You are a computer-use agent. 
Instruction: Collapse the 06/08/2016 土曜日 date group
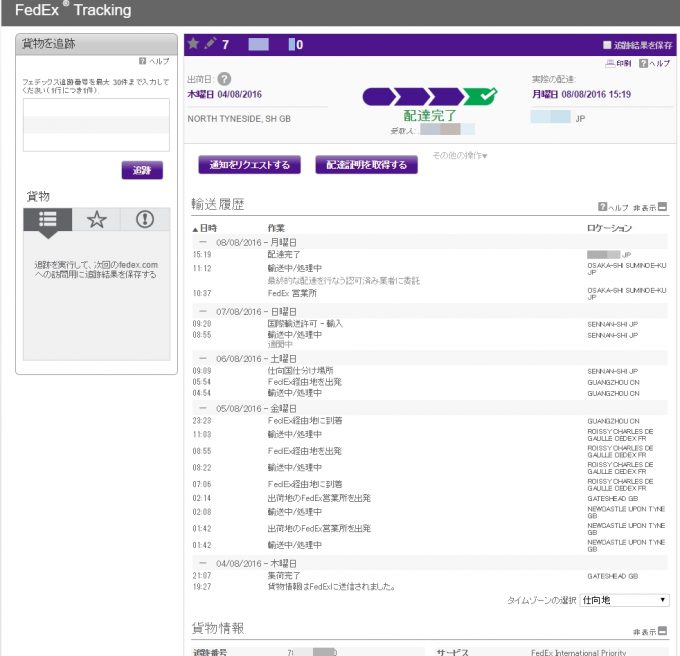(203, 359)
